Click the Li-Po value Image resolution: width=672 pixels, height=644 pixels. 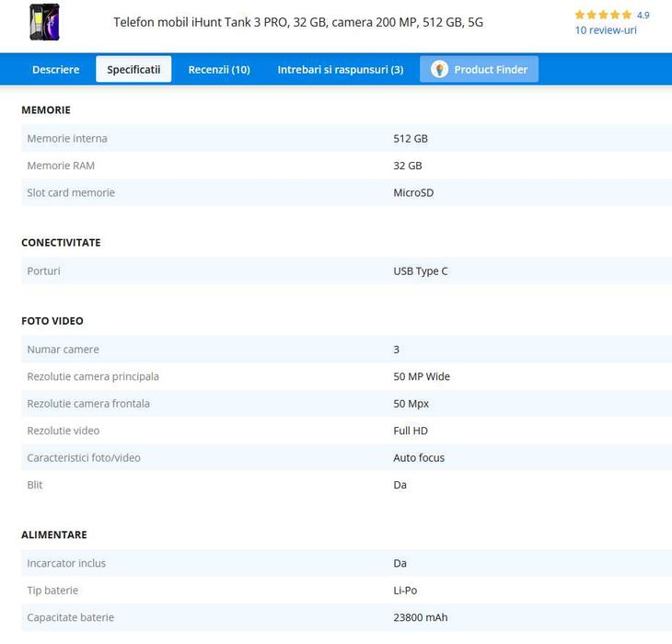point(405,591)
